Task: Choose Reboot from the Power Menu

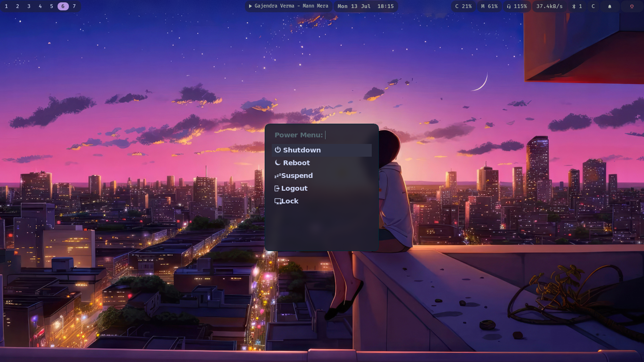Action: click(322, 163)
